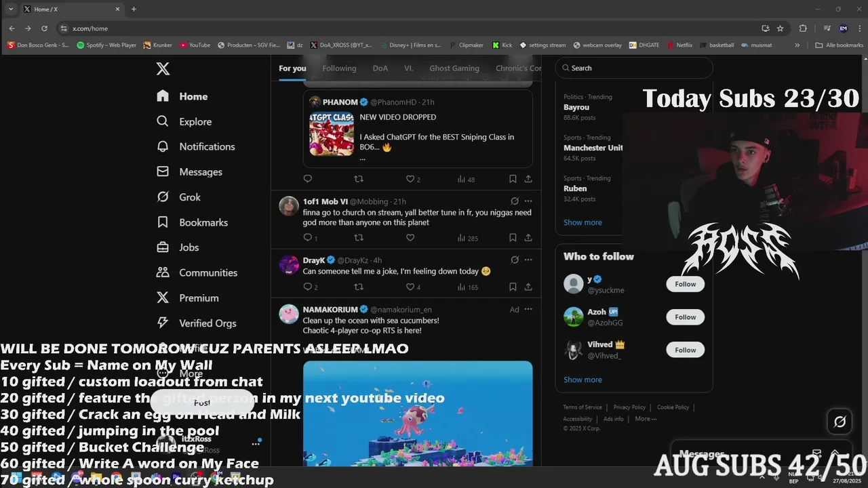Follow the account @ysuckme
The image size is (868, 488).
coord(685,284)
